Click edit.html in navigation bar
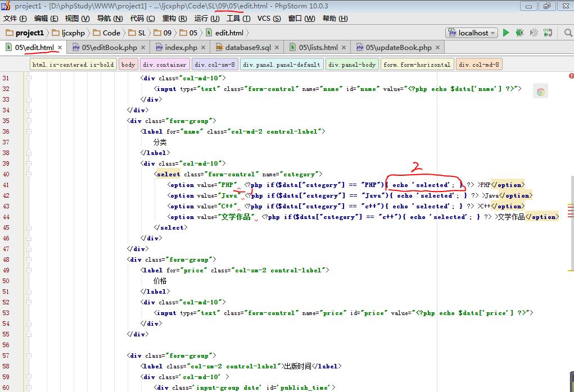 [x=225, y=33]
